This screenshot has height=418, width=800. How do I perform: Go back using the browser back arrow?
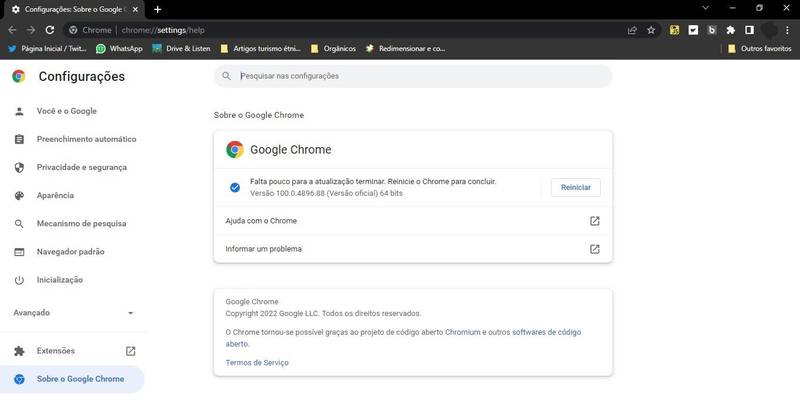point(12,30)
